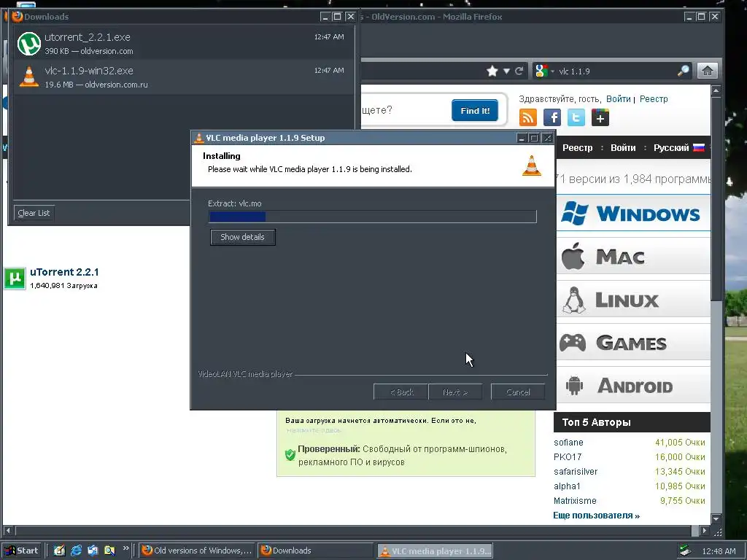The image size is (747, 560).
Task: Click Next button in VLC Setup
Action: coord(455,392)
